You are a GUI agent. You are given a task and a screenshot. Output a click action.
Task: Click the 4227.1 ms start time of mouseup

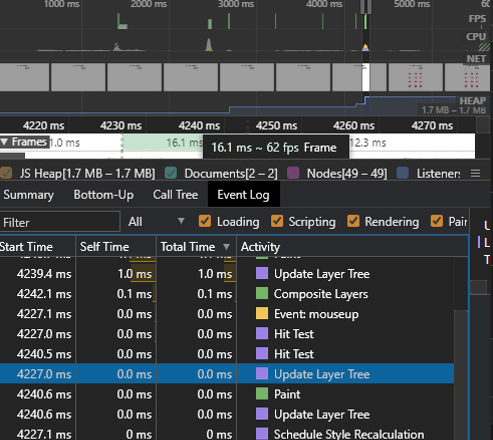pos(44,314)
